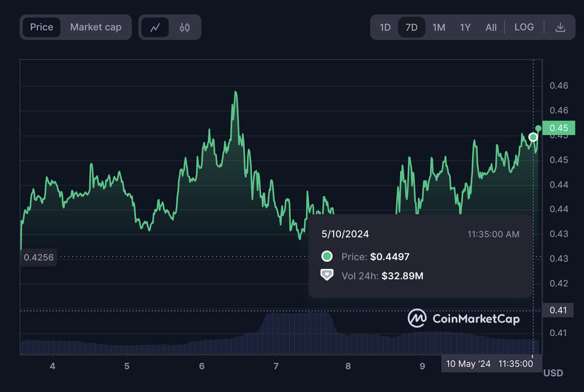This screenshot has width=584, height=392.
Task: Click the tooltip price $0.4497
Action: [x=390, y=256]
